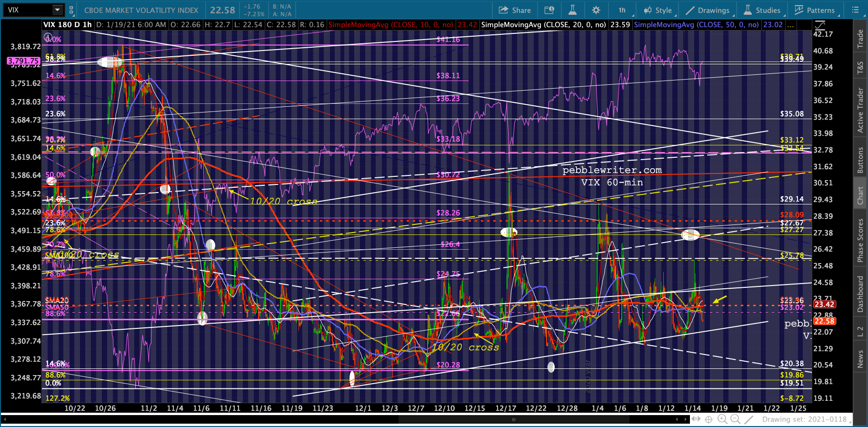Click the pebblewriter.com chart text note
Viewport: 868px width, 427px height.
(612, 170)
